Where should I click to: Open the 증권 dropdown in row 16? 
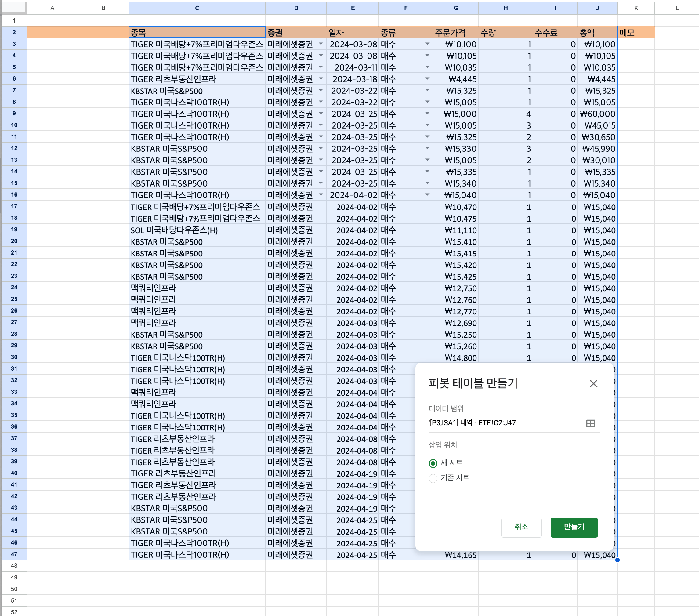pos(321,195)
